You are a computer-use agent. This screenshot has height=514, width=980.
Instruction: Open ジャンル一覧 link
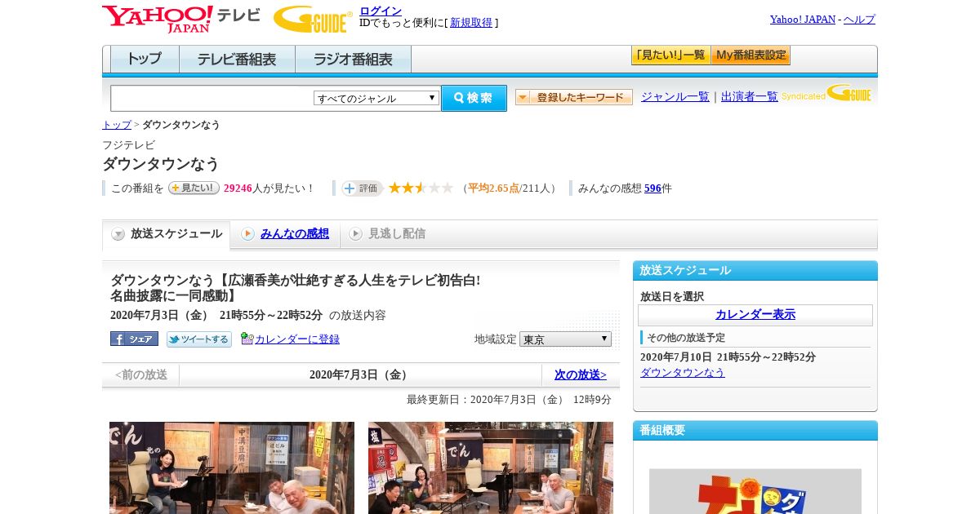point(675,96)
